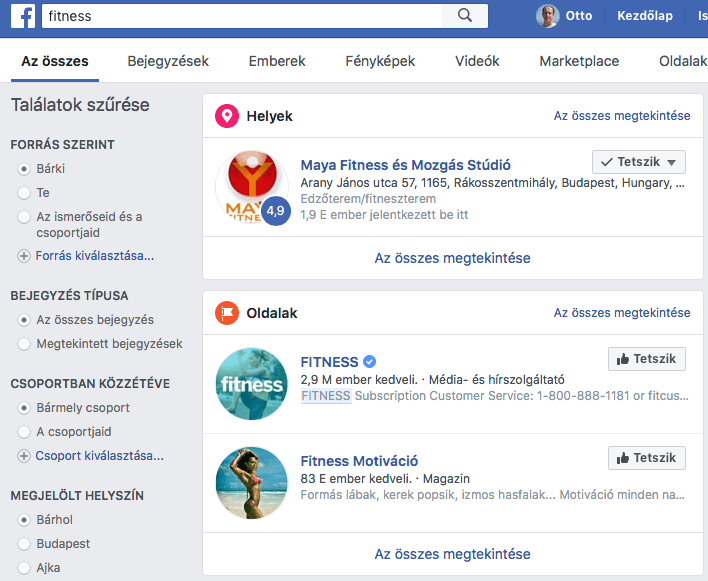Click the Helyek section title
This screenshot has height=581, width=708.
[270, 116]
